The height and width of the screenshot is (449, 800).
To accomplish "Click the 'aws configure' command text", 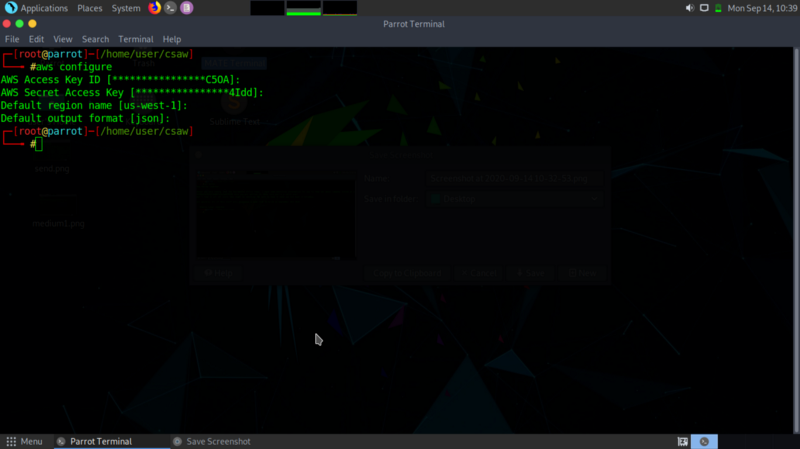I will tap(74, 67).
